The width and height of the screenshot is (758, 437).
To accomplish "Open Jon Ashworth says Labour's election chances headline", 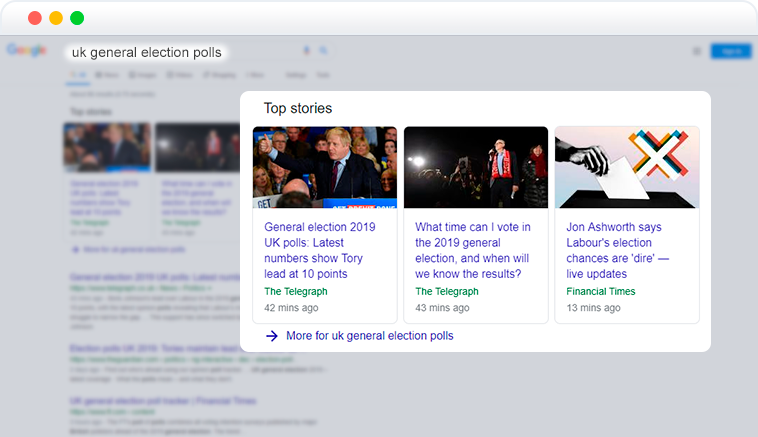I will [x=617, y=250].
